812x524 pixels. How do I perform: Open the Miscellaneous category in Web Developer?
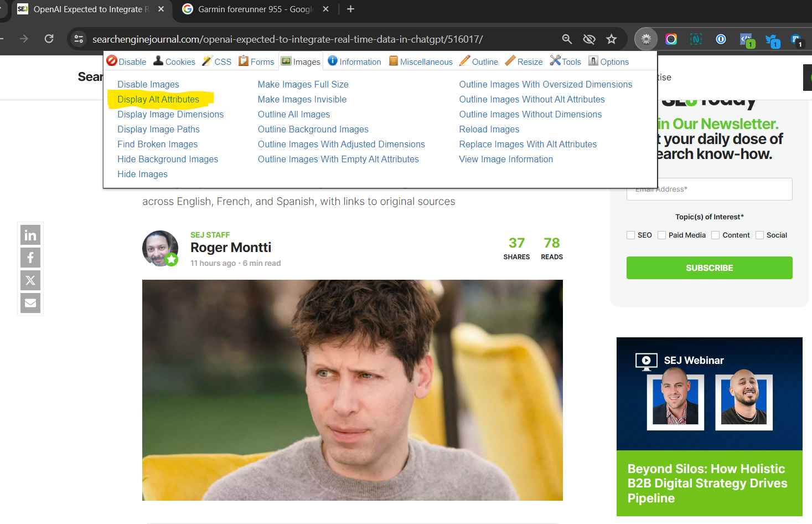pos(420,61)
